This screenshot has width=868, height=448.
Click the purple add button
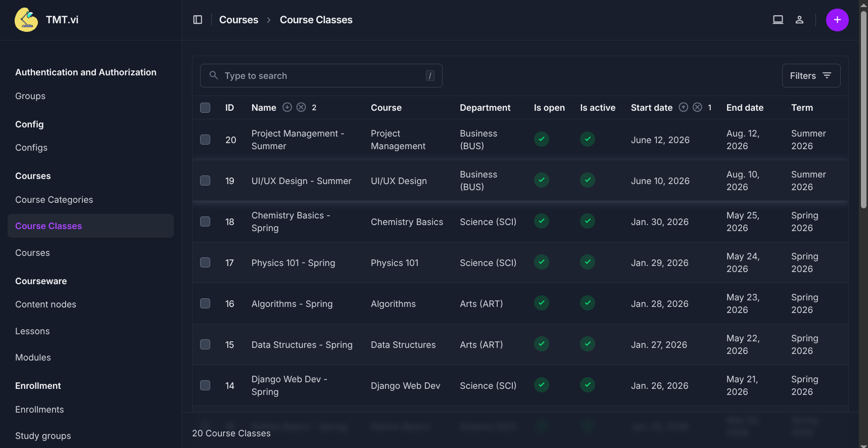coord(837,20)
